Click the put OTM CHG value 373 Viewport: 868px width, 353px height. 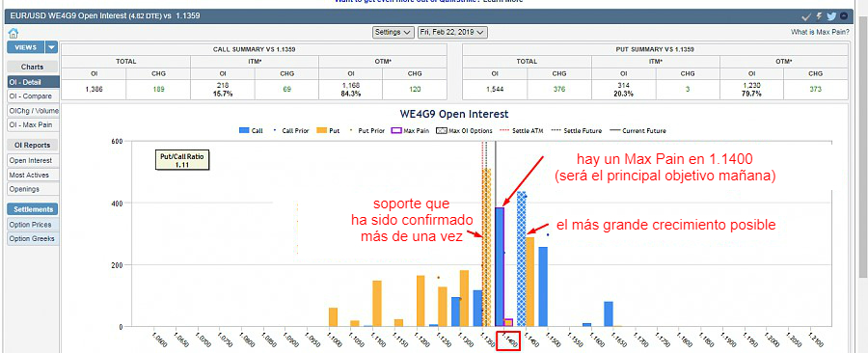(815, 89)
